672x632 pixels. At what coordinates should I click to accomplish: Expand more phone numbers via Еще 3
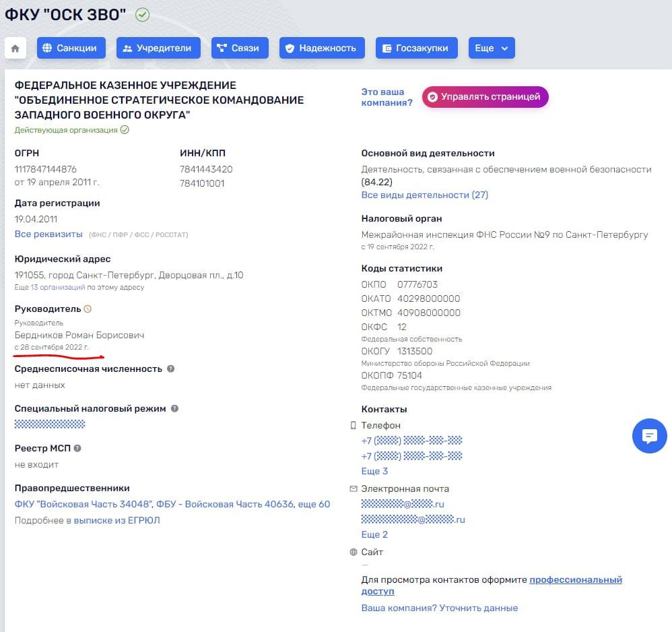(374, 471)
